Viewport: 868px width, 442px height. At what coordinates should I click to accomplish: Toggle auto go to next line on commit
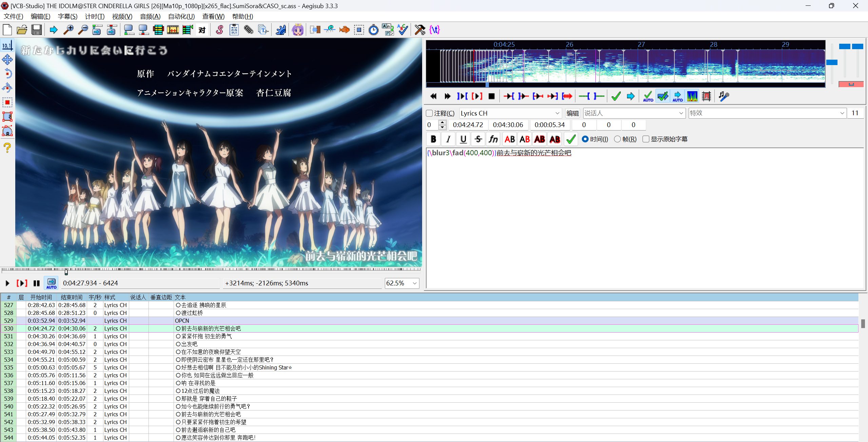[x=663, y=96]
